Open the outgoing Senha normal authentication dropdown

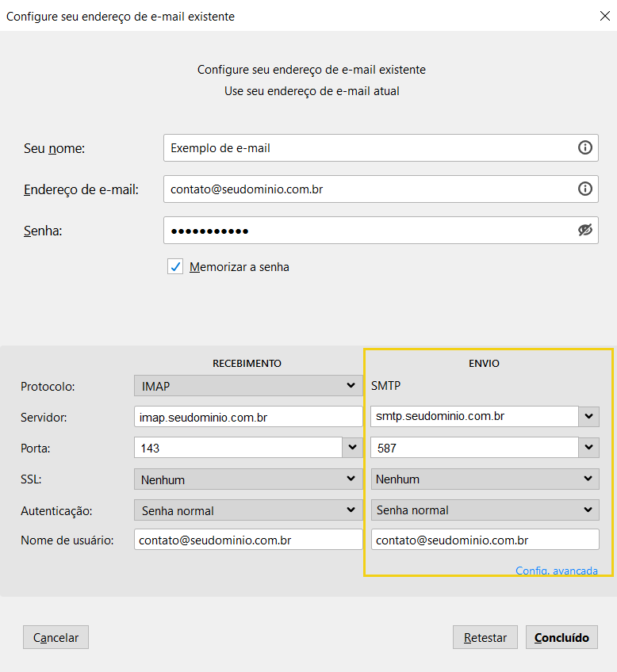click(485, 510)
